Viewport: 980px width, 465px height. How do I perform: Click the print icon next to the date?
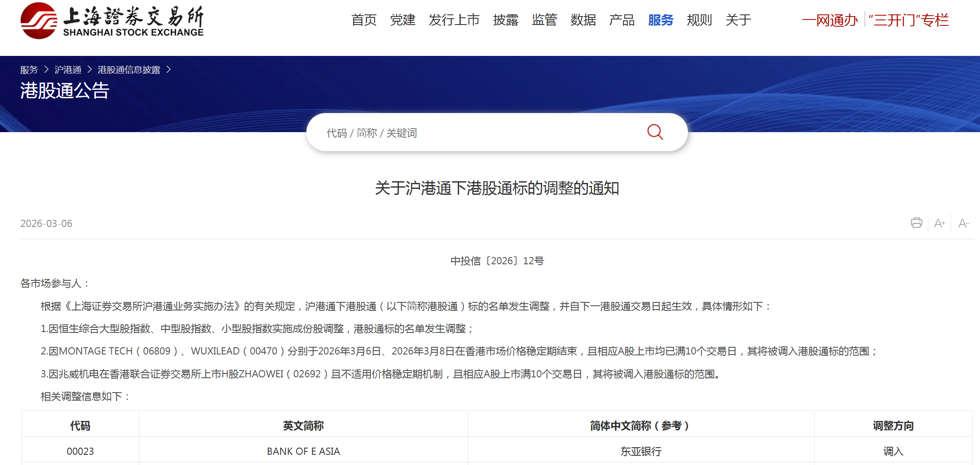click(x=916, y=223)
